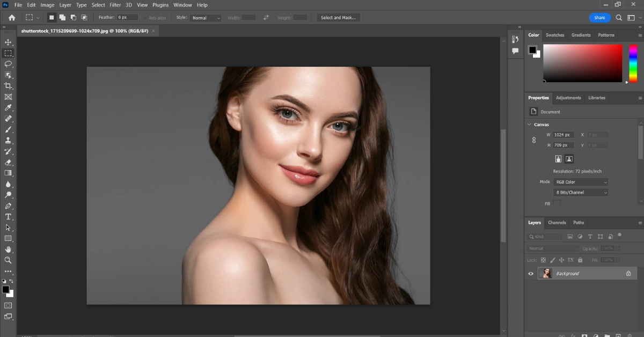Toggle the layer filtering on/off switch
Viewport: 644px width, 337px height.
(620, 235)
